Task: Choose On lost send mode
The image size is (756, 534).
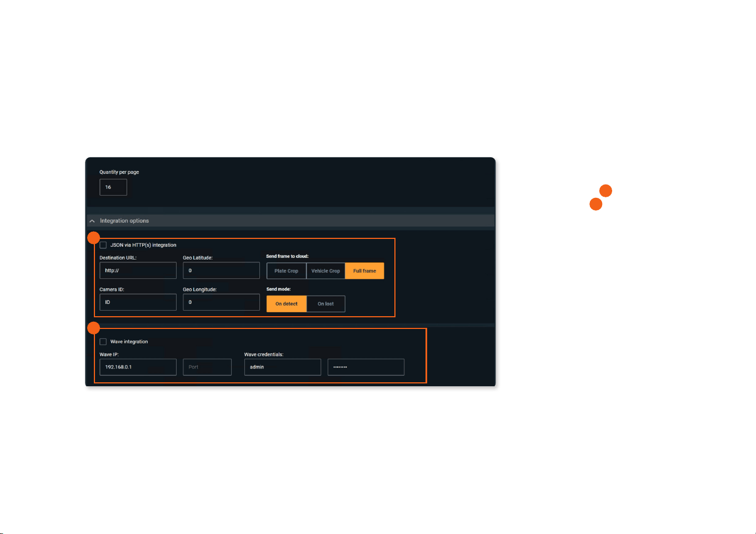Action: pyautogui.click(x=326, y=304)
